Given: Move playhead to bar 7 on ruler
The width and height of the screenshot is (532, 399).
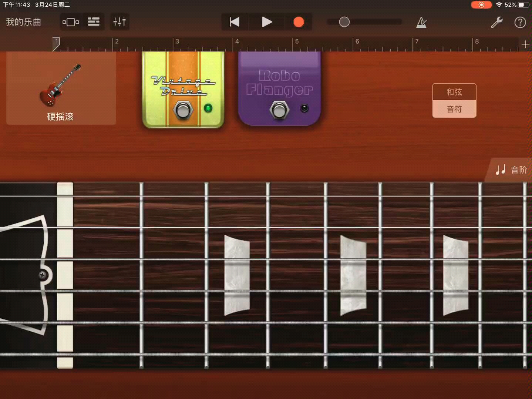Looking at the screenshot, I should tap(417, 41).
